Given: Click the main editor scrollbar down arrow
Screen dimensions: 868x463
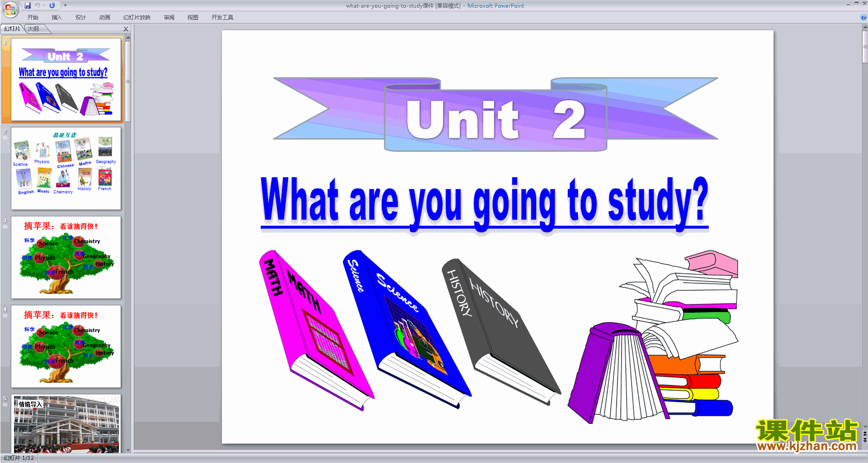Looking at the screenshot, I should pos(865,426).
